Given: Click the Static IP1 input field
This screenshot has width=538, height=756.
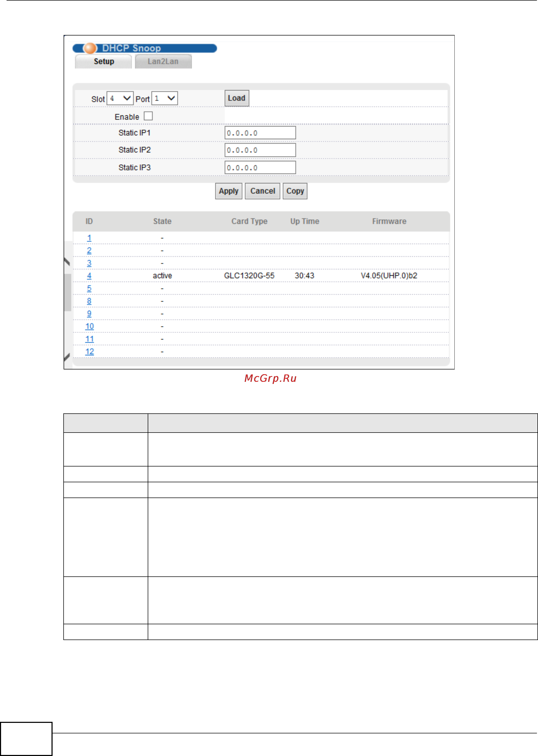Looking at the screenshot, I should (260, 133).
